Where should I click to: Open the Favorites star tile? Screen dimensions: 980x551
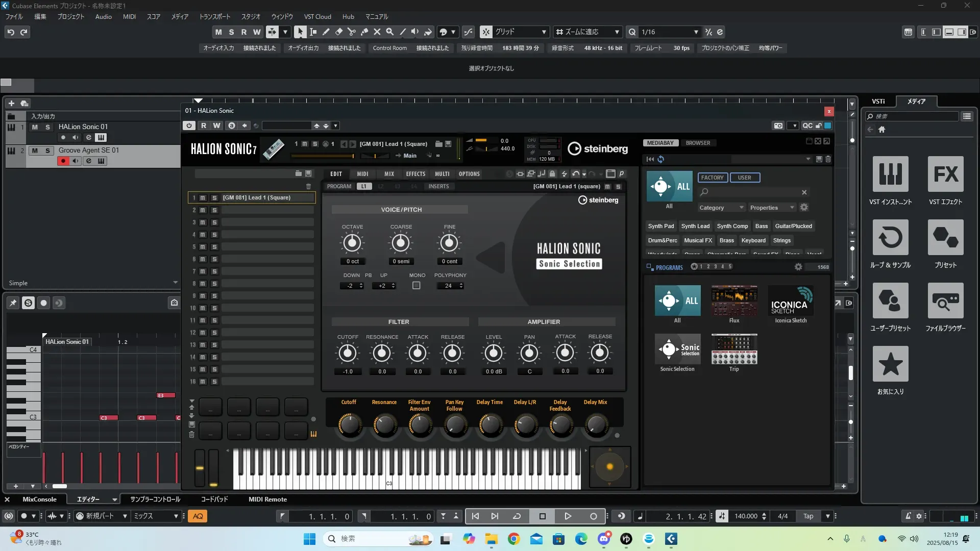[x=890, y=364]
